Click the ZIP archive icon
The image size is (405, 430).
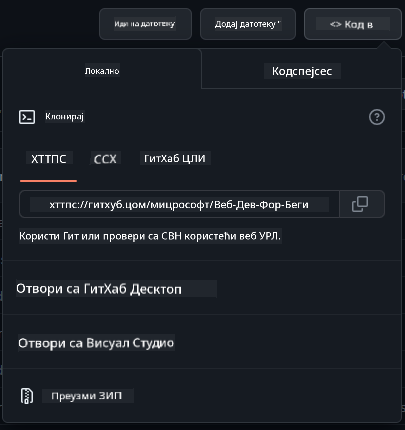[27, 396]
